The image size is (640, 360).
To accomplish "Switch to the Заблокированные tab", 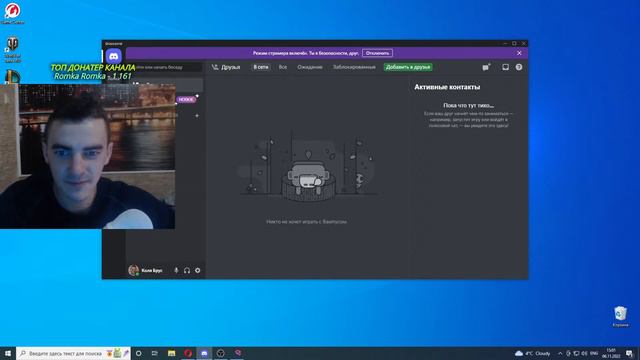I will click(354, 67).
